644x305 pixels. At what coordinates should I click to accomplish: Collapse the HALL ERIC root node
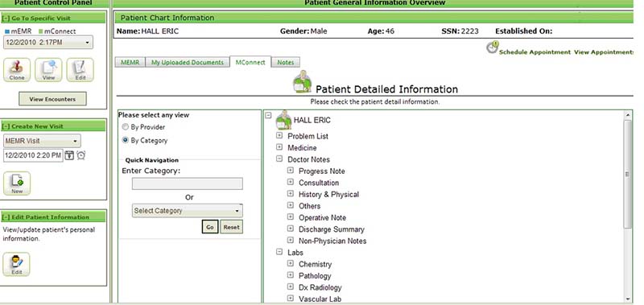(268, 116)
